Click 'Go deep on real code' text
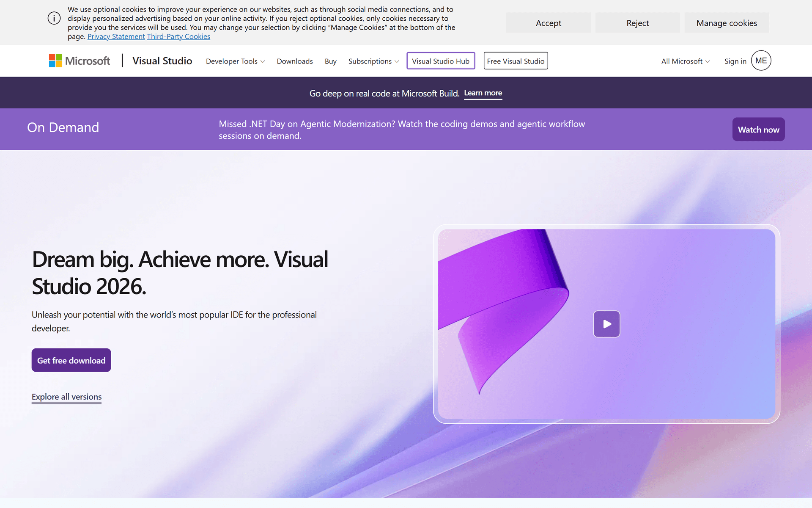This screenshot has height=508, width=812. [384, 93]
